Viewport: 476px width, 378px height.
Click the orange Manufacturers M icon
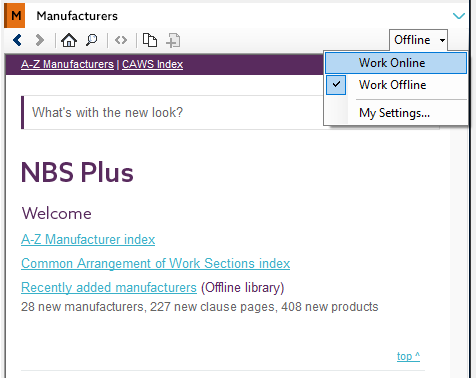pyautogui.click(x=15, y=16)
